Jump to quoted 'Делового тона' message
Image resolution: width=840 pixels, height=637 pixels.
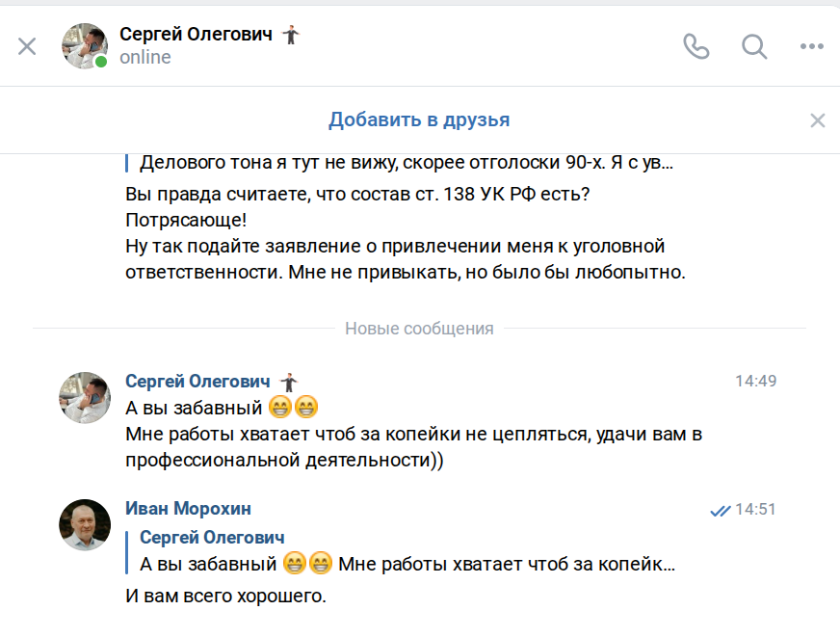[406, 163]
